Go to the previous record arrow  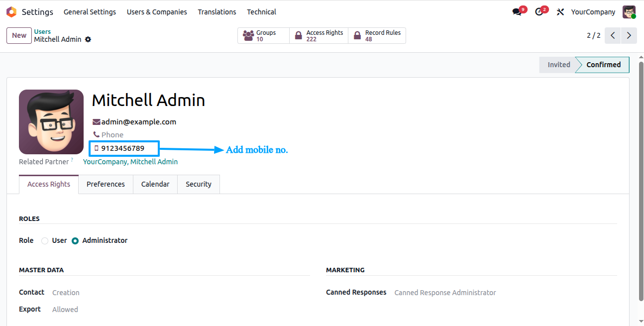pos(613,35)
